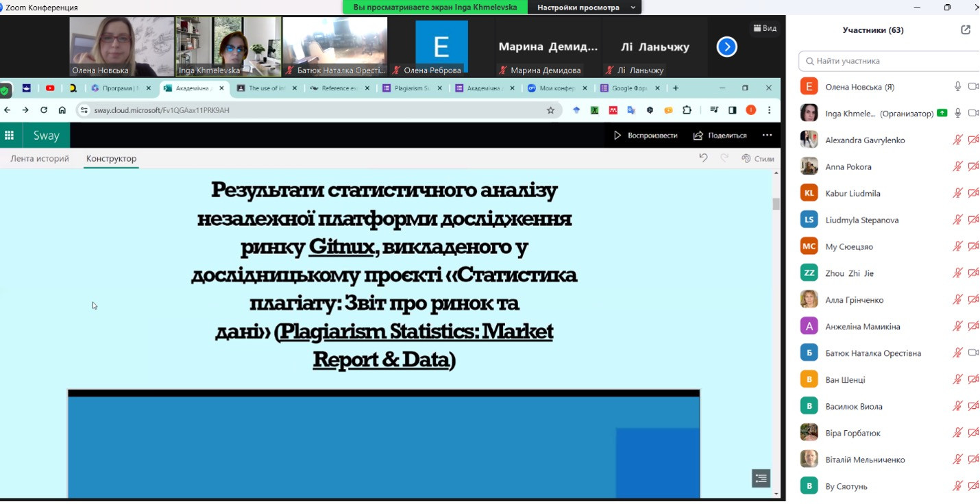
Task: Close the 'Reference ex' browser tab
Action: point(367,88)
